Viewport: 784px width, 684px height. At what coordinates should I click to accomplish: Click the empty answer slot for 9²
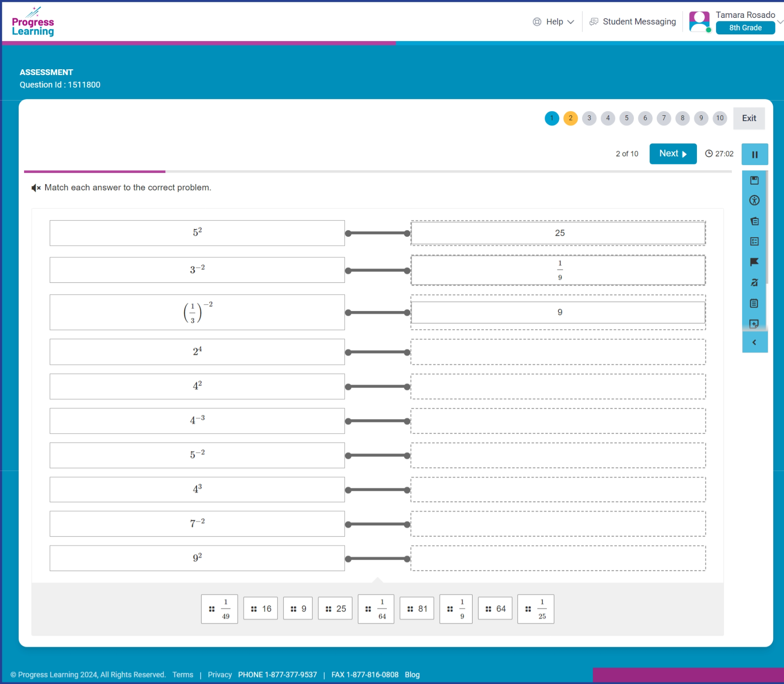point(558,558)
